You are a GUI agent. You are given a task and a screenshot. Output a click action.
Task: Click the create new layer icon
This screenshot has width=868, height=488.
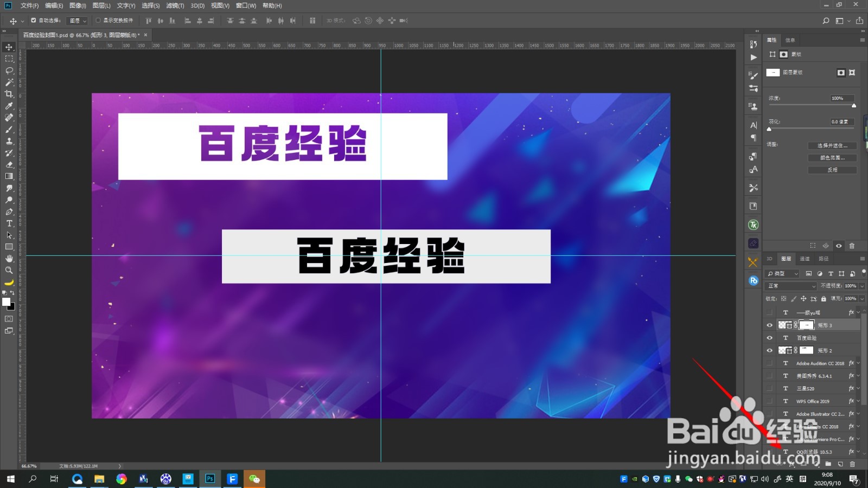click(840, 464)
